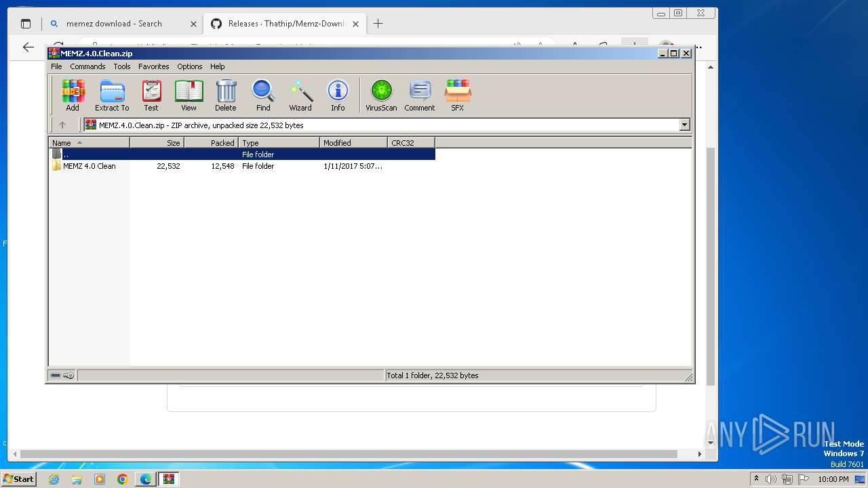The height and width of the screenshot is (488, 868).
Task: Click the drive and key status icon
Action: coord(62,375)
